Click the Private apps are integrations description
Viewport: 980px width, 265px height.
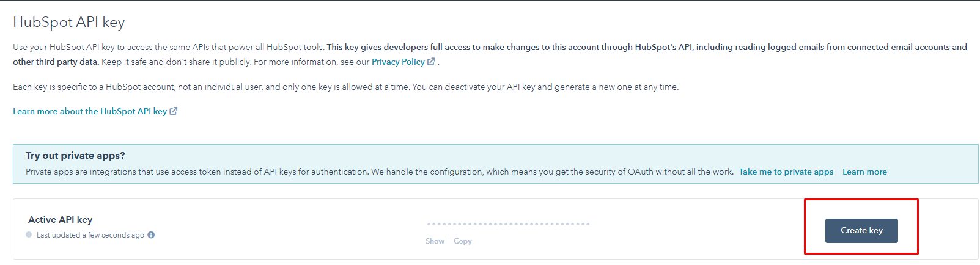pyautogui.click(x=380, y=172)
